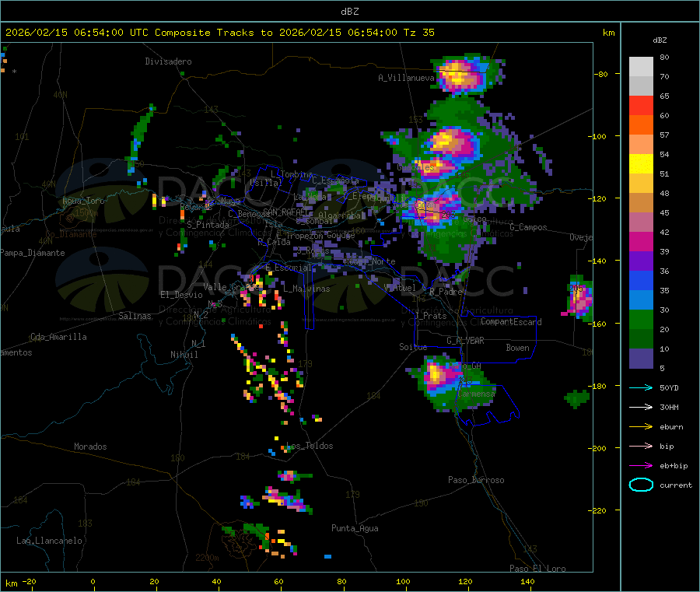Click the 0 km horizontal axis tick label
Viewport: 700px width, 592px height.
[93, 581]
